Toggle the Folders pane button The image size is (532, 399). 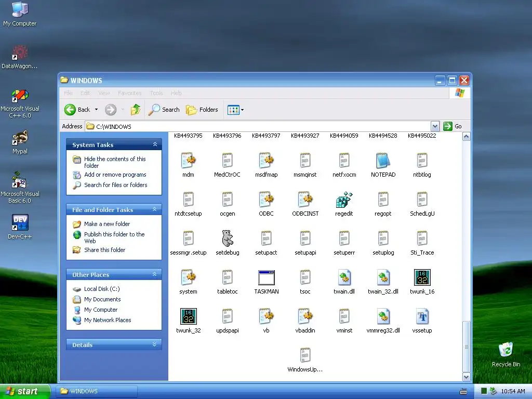click(x=202, y=110)
